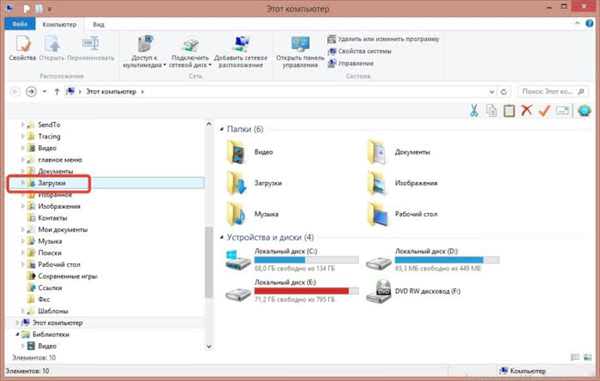Select Контакты in the navigation tree
The height and width of the screenshot is (381, 600).
click(52, 218)
